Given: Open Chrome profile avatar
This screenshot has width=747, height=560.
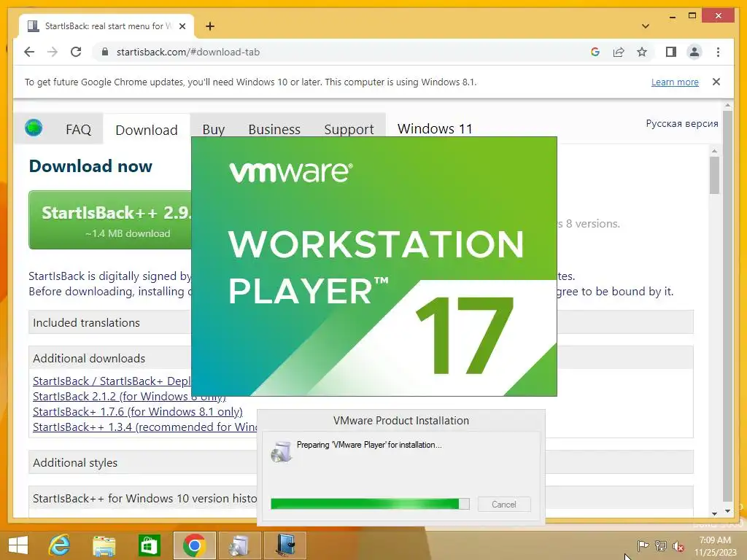Looking at the screenshot, I should pyautogui.click(x=694, y=52).
